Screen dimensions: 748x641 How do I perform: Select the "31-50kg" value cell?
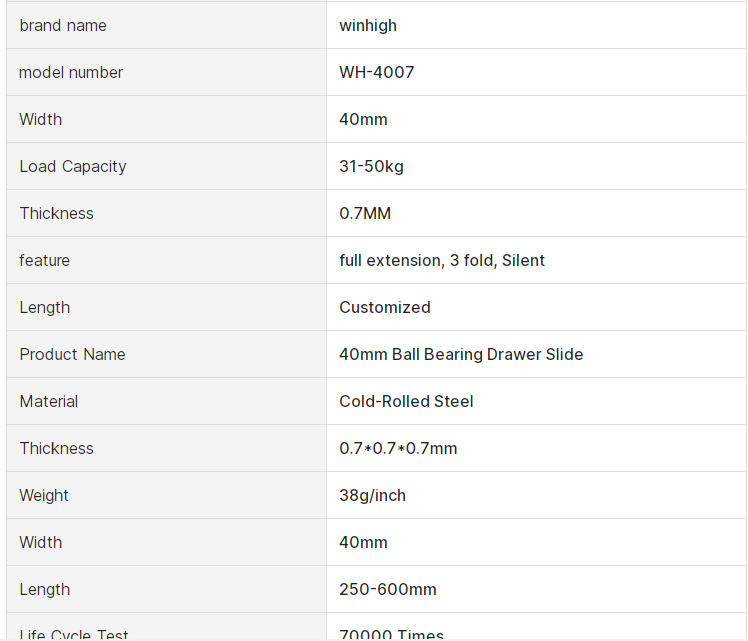[x=371, y=166]
